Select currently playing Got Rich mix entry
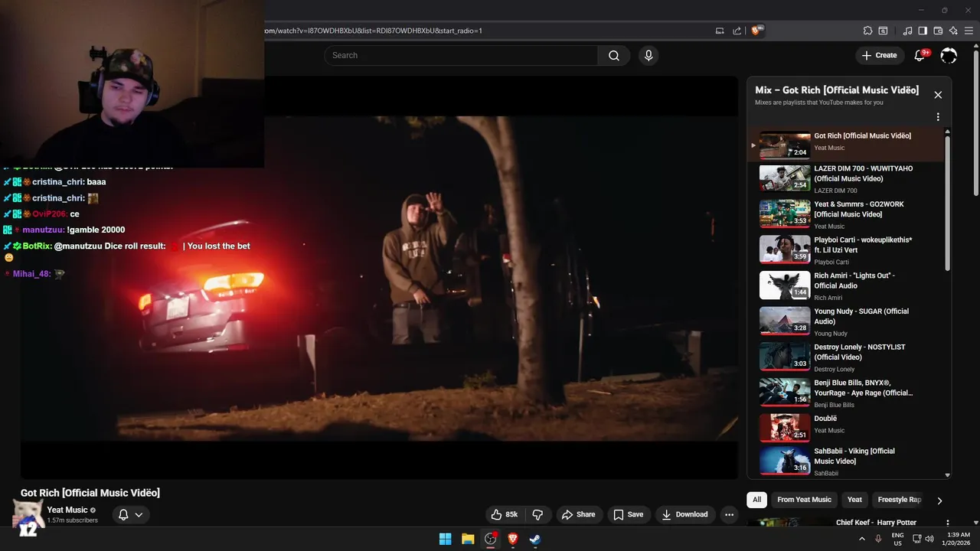Viewport: 980px width, 551px height. coord(846,145)
